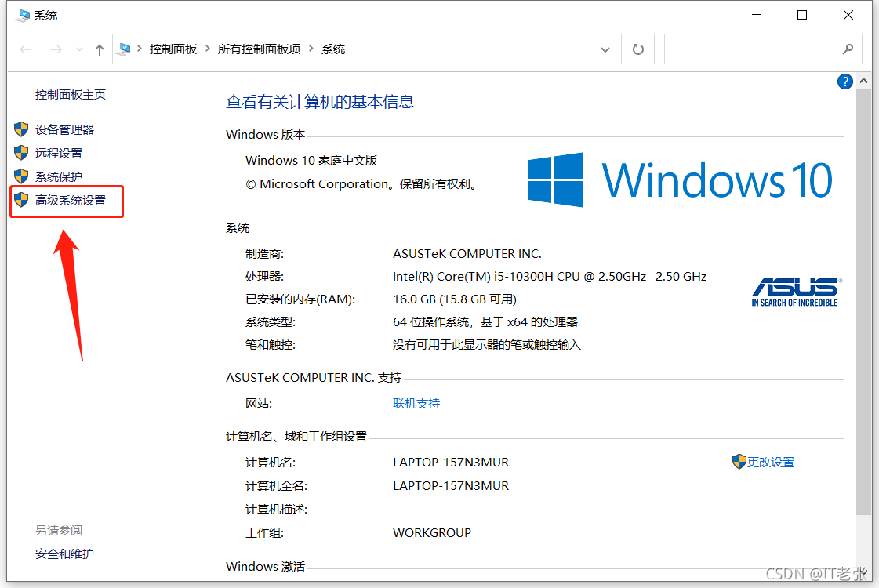Open the recent locations dropdown arrow

tap(79, 50)
